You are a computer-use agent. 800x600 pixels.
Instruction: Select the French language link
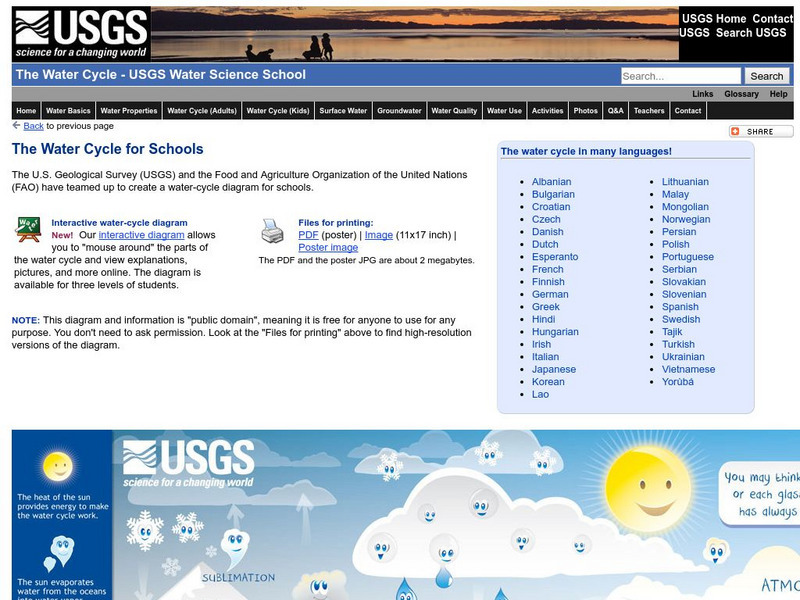click(547, 269)
